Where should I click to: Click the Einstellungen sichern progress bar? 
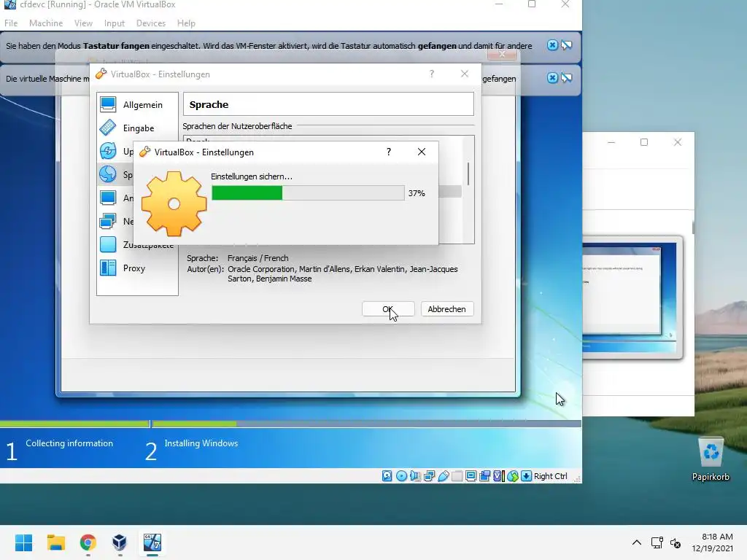(309, 192)
